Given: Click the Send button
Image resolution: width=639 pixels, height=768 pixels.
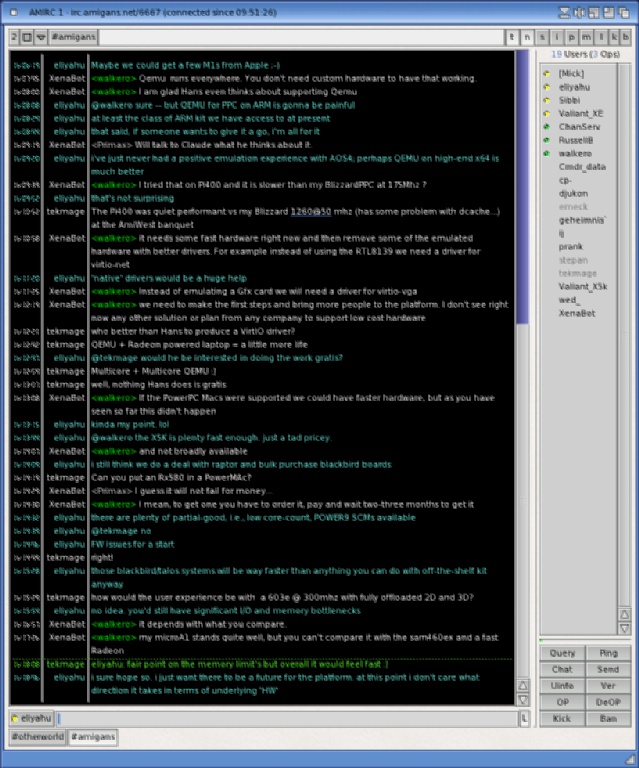Looking at the screenshot, I should [x=608, y=669].
